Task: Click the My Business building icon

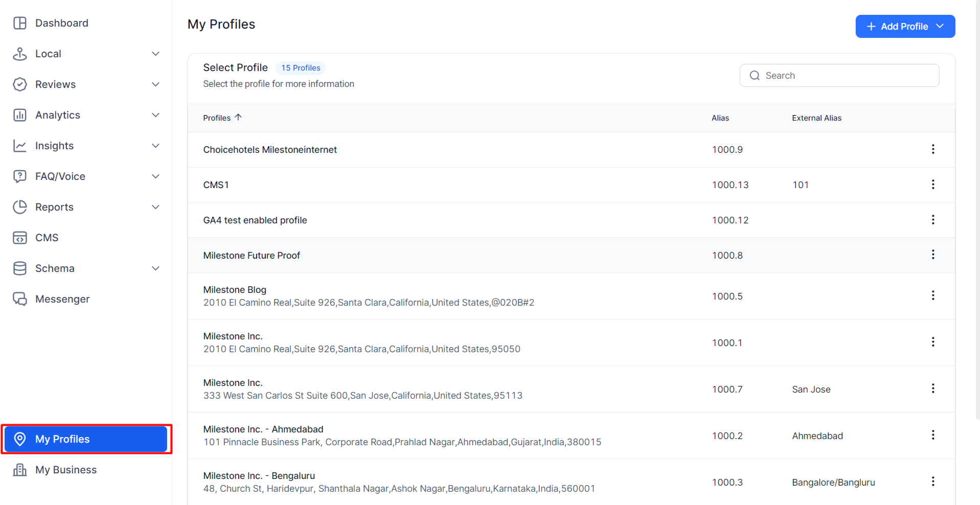Action: [20, 470]
